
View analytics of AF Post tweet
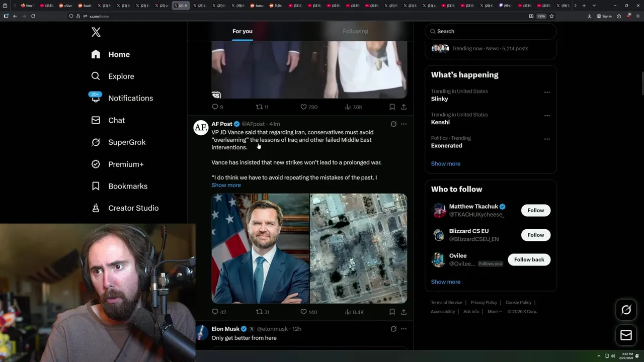[x=354, y=312]
